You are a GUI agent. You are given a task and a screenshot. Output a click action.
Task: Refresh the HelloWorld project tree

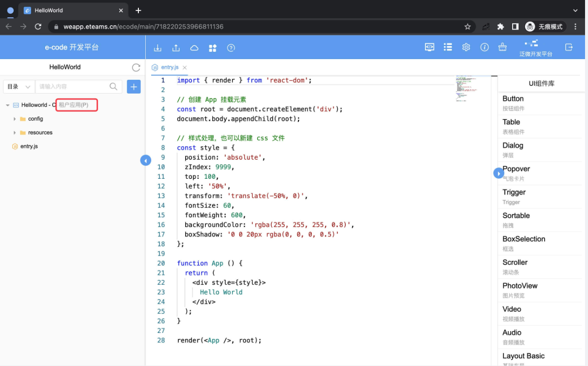136,67
